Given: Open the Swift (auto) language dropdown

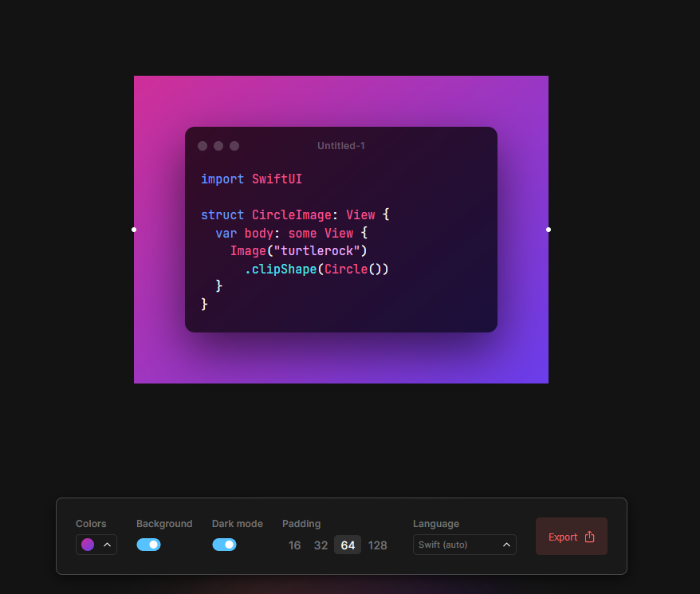Looking at the screenshot, I should (x=464, y=545).
